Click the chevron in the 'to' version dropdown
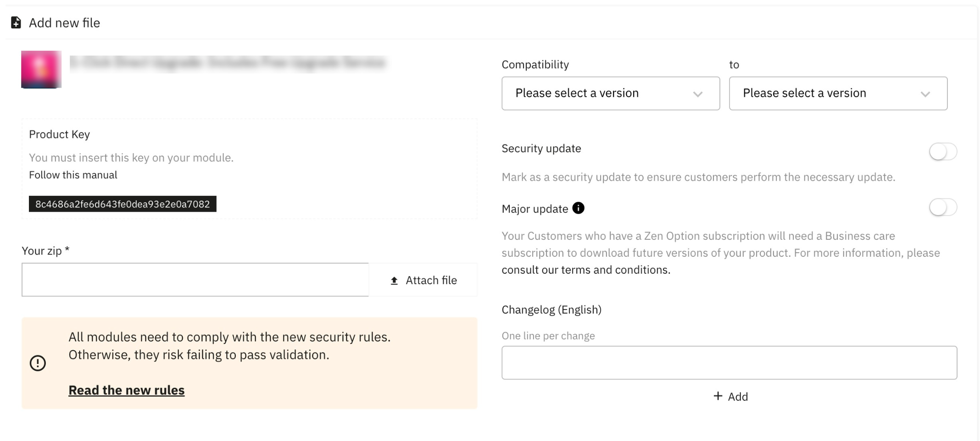Screen dimensions: 980x441 pyautogui.click(x=925, y=94)
